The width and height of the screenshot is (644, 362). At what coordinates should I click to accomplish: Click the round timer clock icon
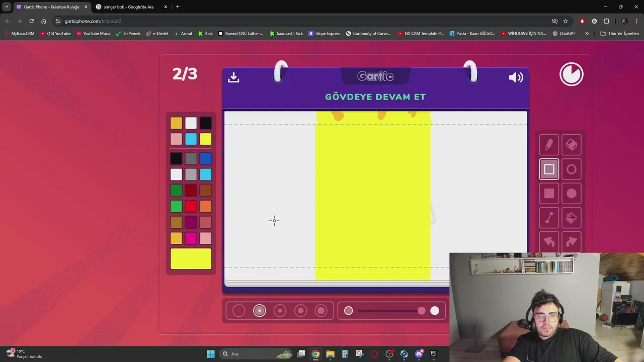coord(572,74)
